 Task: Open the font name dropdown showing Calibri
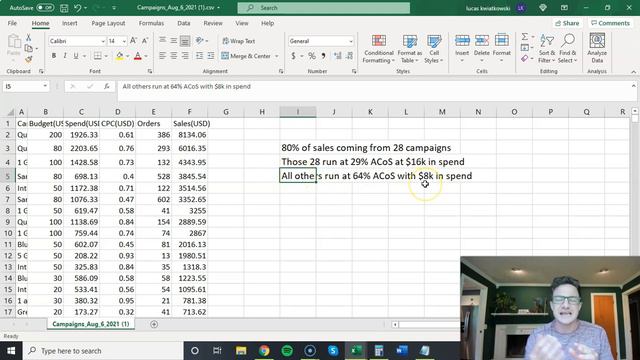point(103,41)
